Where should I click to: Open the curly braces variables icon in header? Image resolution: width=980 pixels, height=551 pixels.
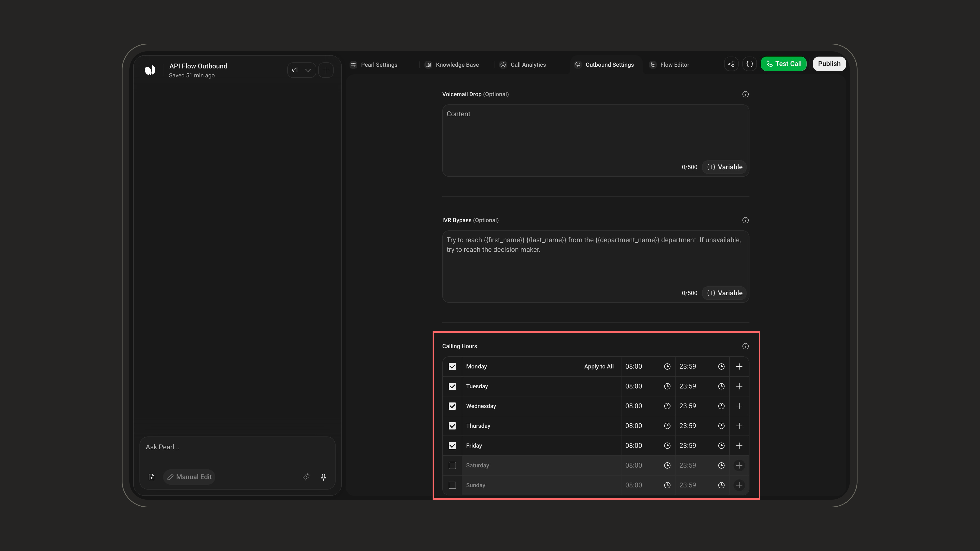click(x=750, y=64)
